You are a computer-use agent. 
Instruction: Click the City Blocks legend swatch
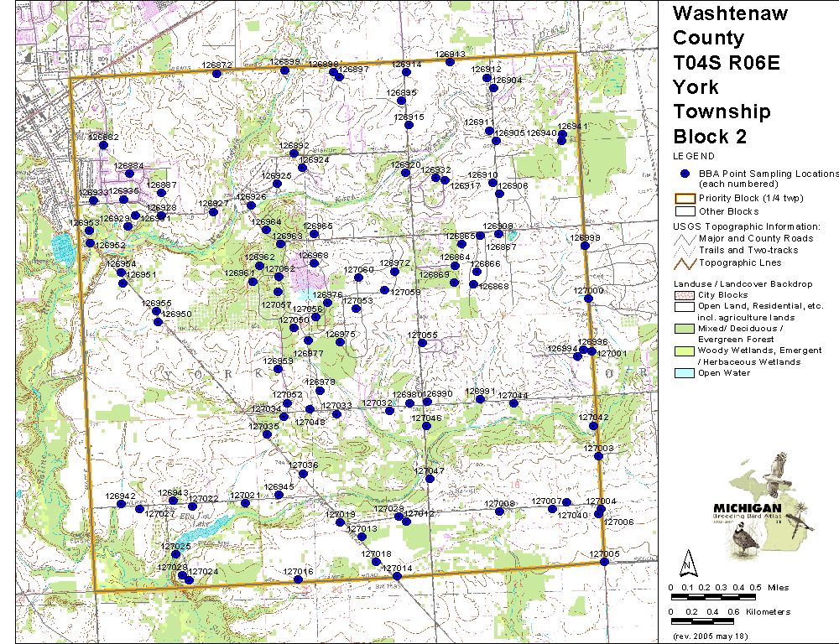pos(685,295)
